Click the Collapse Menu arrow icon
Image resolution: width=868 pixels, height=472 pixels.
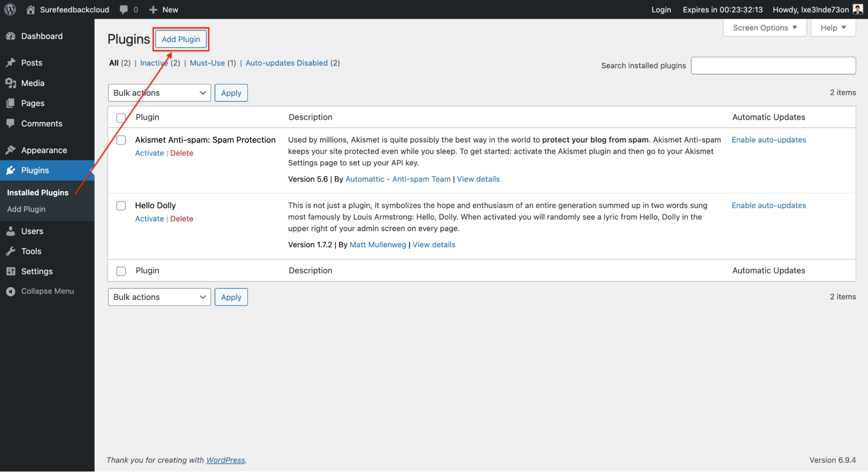tap(11, 291)
